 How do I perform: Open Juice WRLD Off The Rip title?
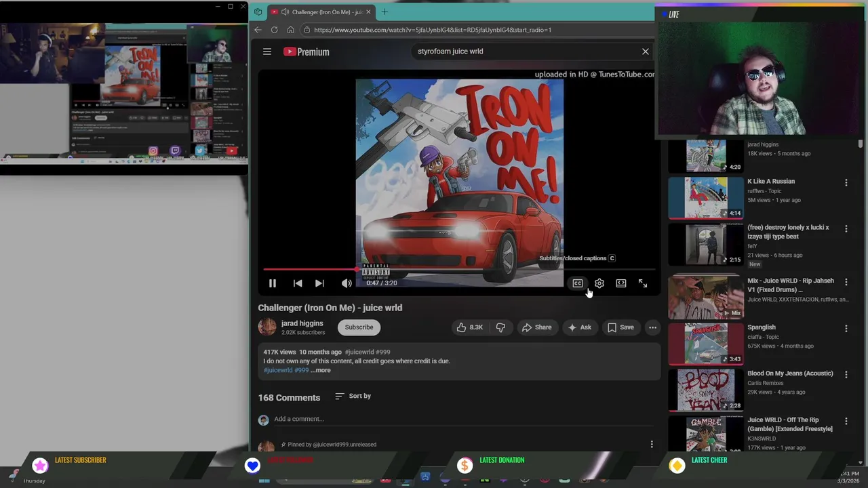[790, 424]
